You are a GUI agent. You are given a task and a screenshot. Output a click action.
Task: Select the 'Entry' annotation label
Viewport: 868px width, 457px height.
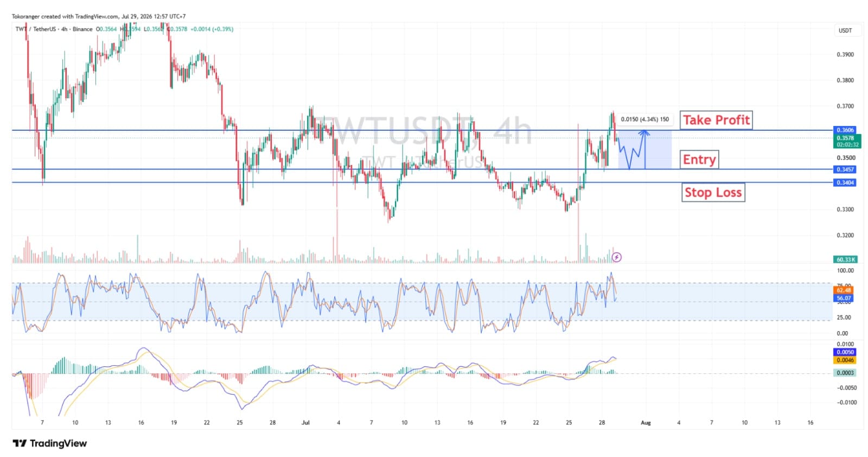pos(699,160)
